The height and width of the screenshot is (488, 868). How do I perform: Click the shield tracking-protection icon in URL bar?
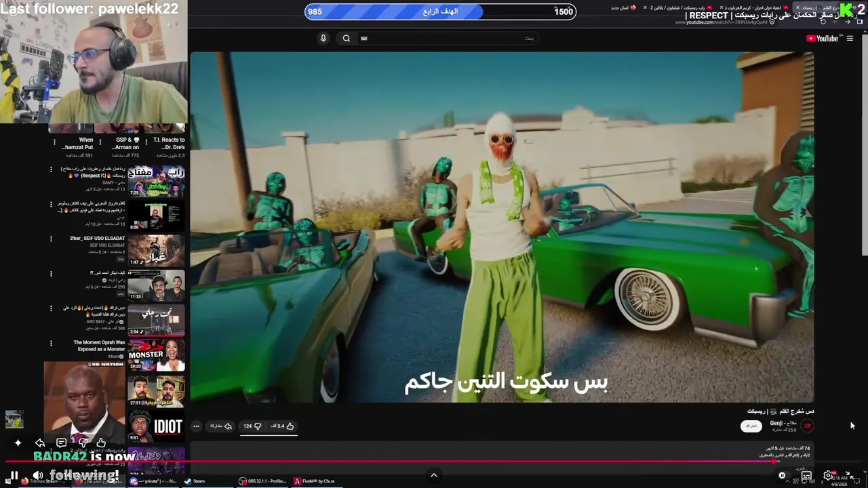(772, 22)
